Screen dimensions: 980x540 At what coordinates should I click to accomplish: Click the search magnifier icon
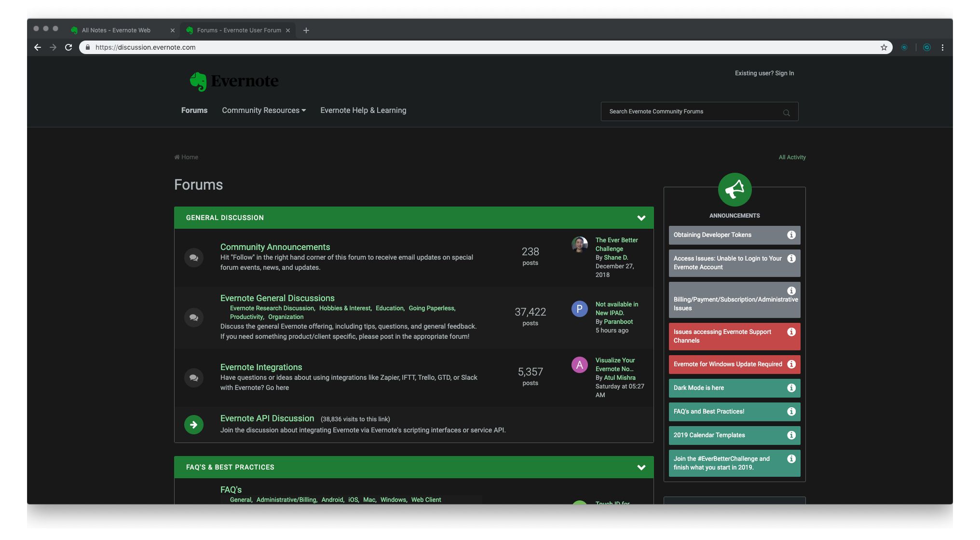(x=786, y=112)
